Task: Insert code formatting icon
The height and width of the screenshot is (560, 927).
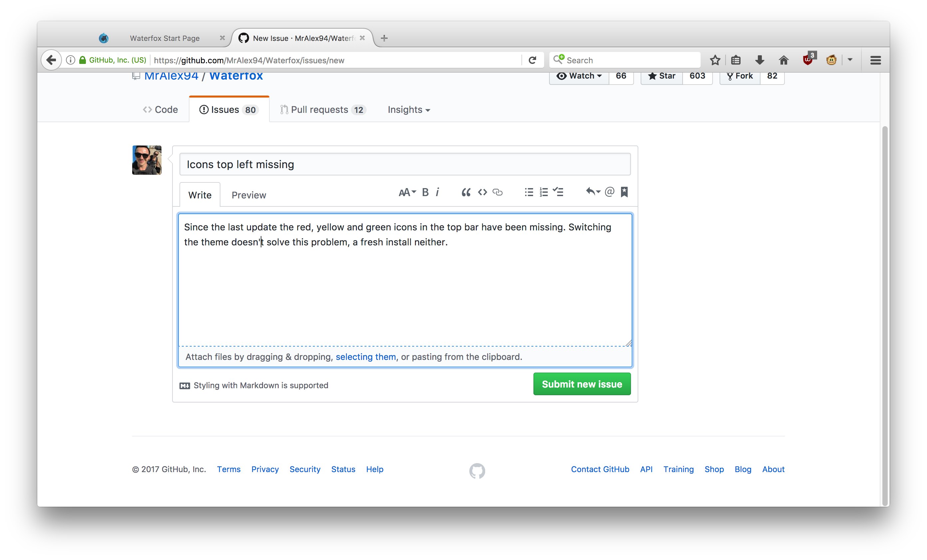Action: click(x=482, y=192)
